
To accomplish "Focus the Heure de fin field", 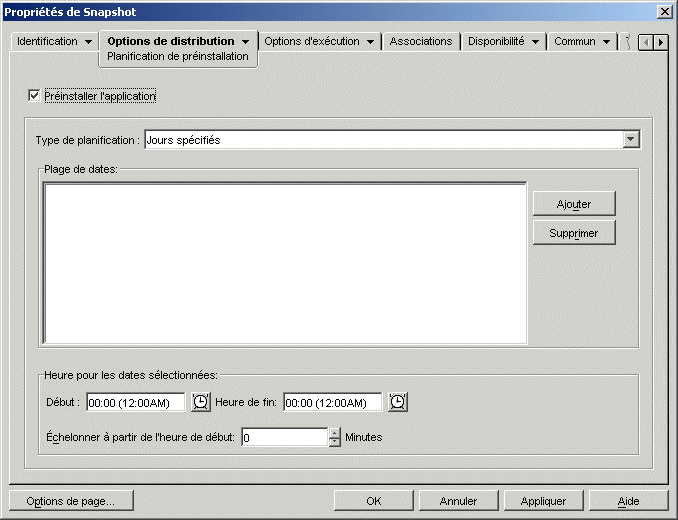I will [333, 402].
